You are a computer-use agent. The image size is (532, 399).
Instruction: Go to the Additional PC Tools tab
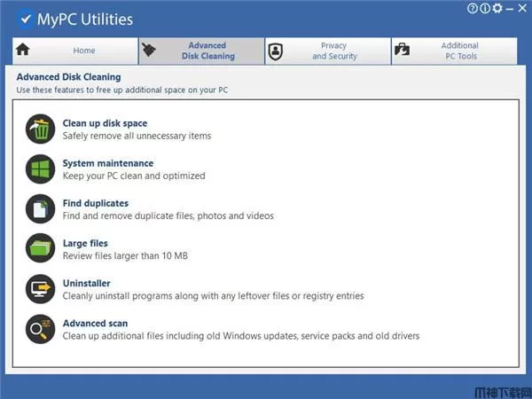point(454,51)
